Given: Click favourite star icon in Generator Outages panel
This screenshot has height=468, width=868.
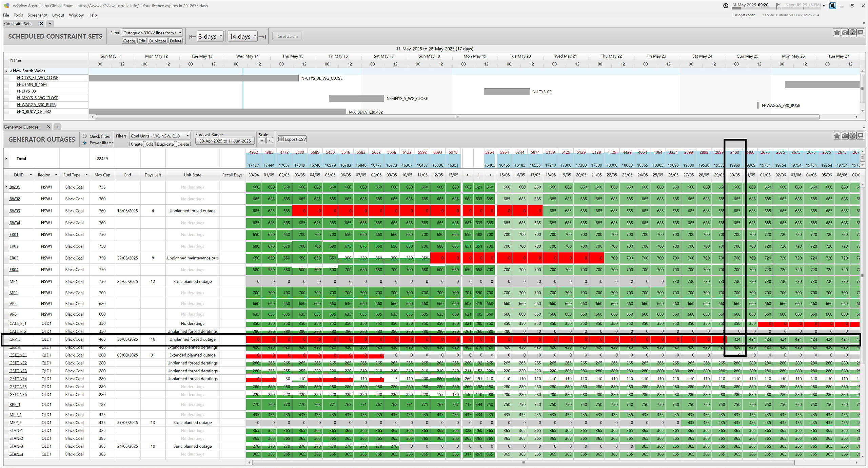Looking at the screenshot, I should [837, 136].
